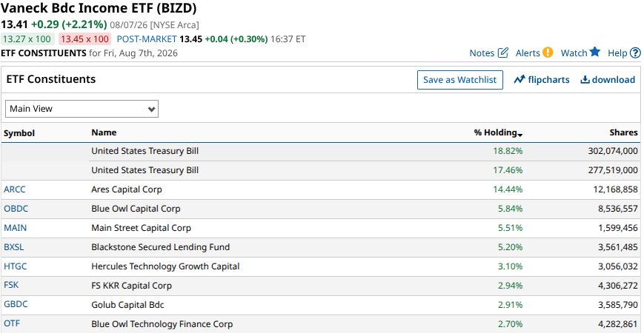Open the GBDC symbol link
This screenshot has width=644, height=333.
[x=16, y=304]
